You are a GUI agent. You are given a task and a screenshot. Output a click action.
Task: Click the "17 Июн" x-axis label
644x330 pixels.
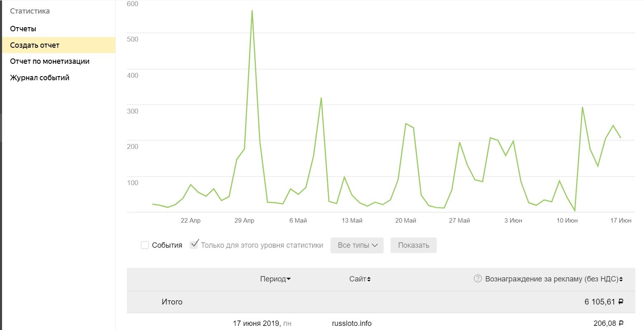621,221
